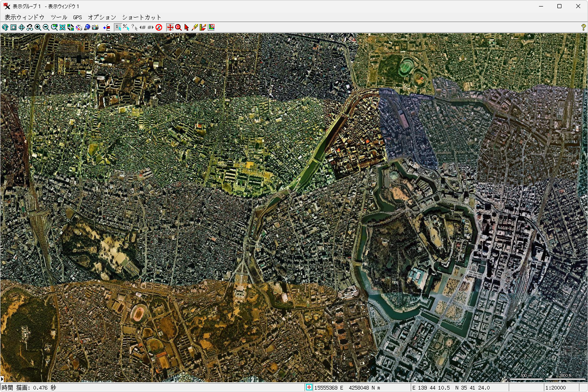Select the pan move cross-arrows tool
588x392 pixels.
tap(170, 27)
